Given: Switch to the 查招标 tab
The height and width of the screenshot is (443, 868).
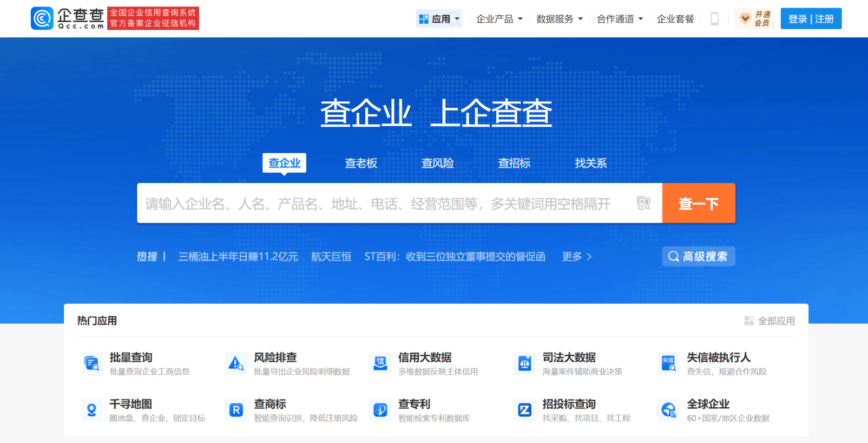Looking at the screenshot, I should coord(514,163).
